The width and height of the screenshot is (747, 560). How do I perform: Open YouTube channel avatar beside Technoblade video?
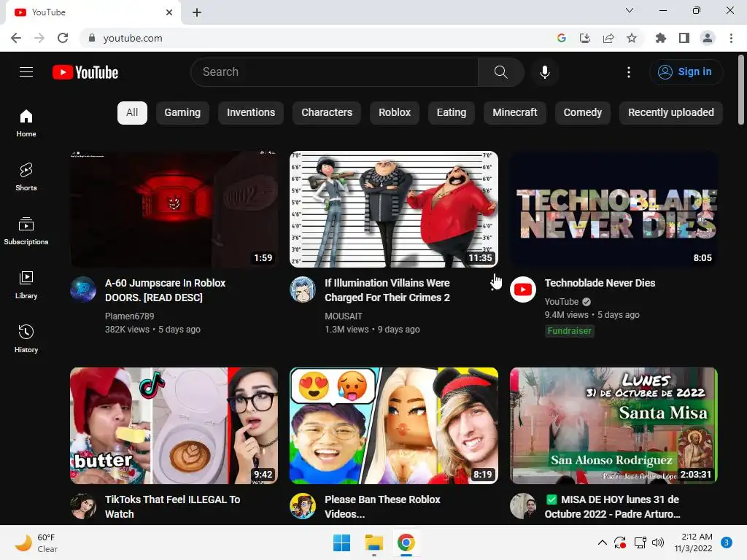tap(522, 289)
